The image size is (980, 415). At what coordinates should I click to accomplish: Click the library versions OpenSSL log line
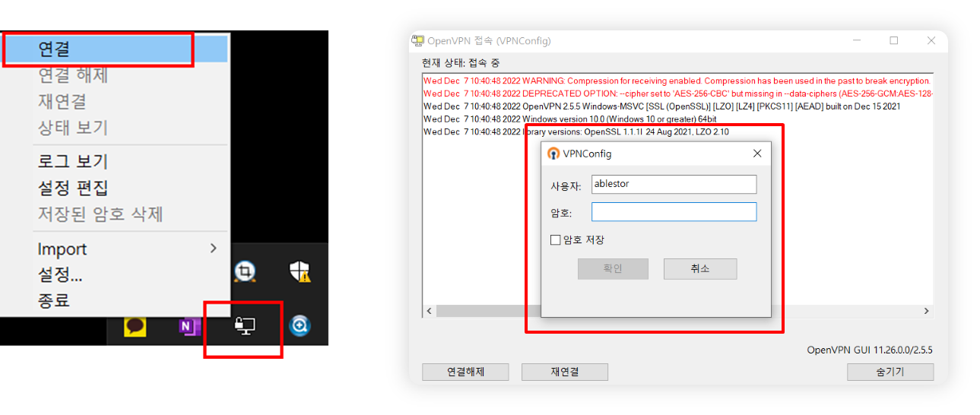576,132
